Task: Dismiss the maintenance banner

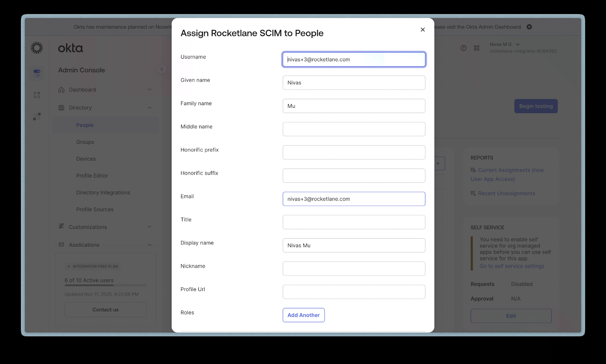Action: tap(529, 27)
